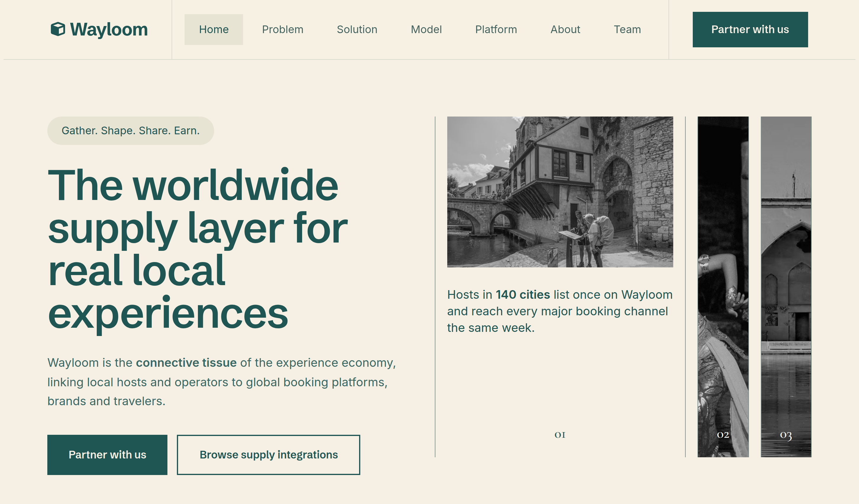
Task: Select slide indicator 01
Action: [x=560, y=435]
